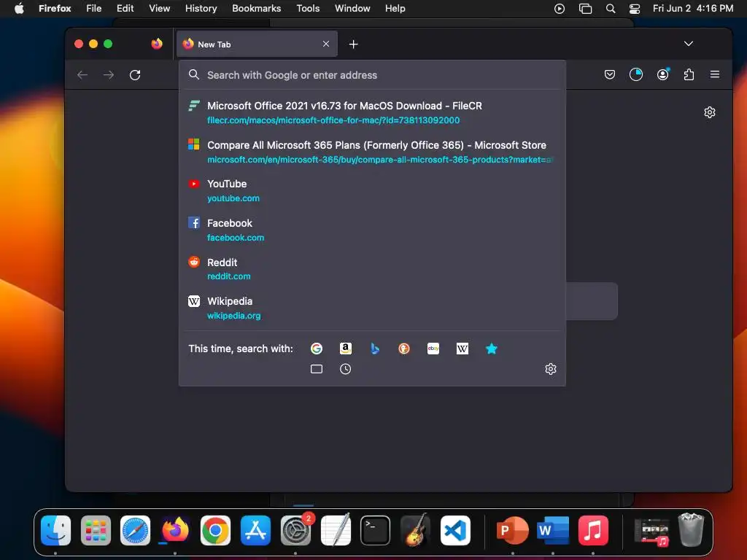Open the Bookmarks menu
This screenshot has height=560, width=747.
click(x=256, y=8)
